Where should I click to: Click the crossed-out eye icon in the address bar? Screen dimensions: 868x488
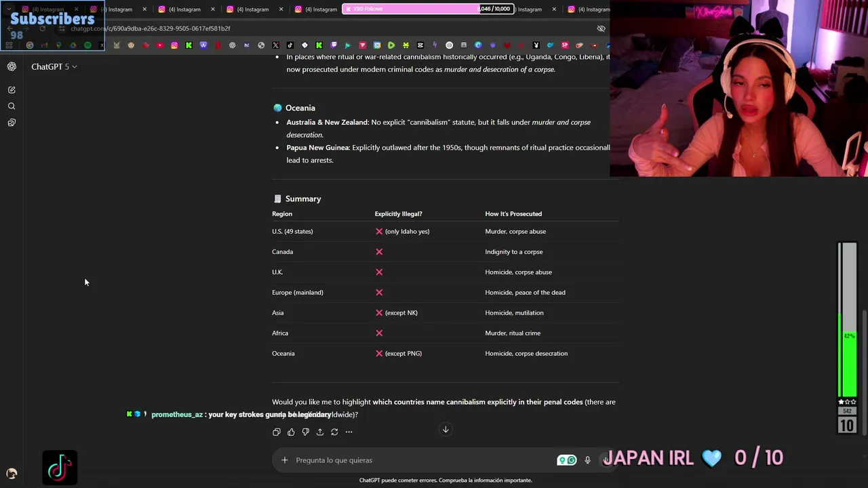(x=601, y=28)
